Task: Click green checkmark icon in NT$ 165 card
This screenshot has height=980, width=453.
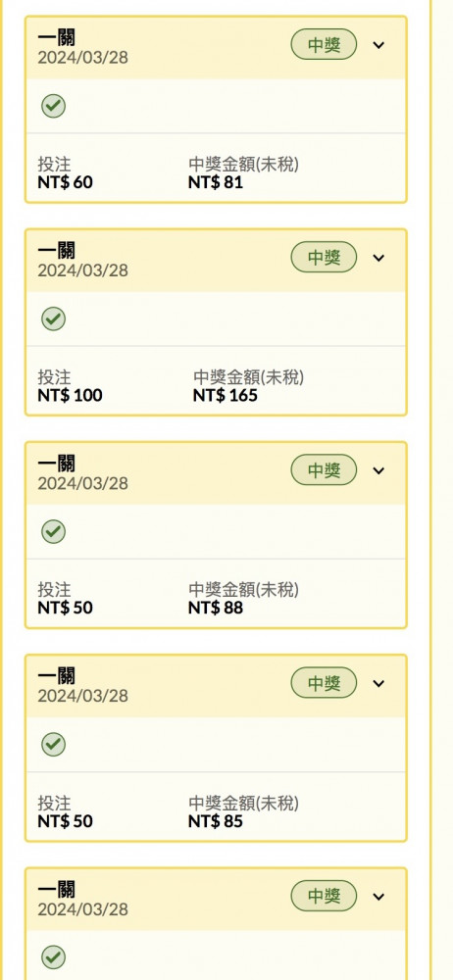Action: 54,318
